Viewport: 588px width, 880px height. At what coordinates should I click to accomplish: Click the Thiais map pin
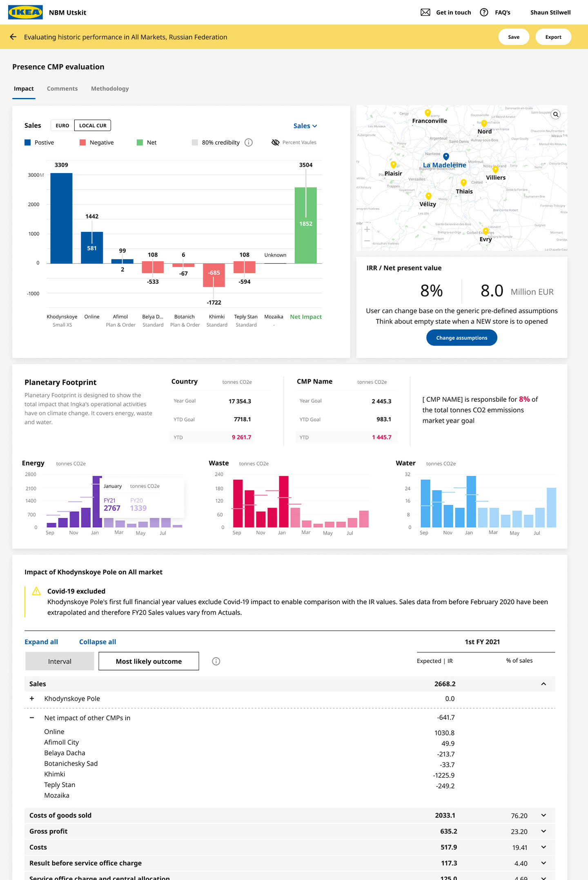463,183
